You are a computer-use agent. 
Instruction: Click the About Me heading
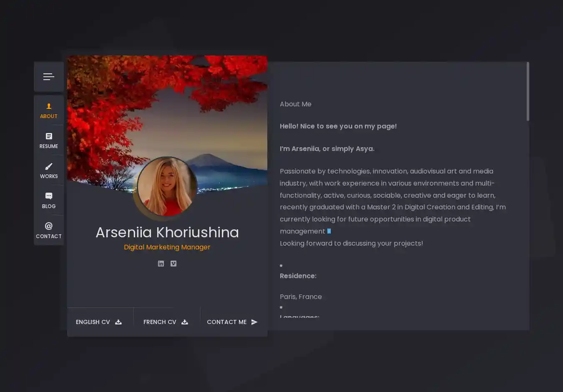point(296,104)
